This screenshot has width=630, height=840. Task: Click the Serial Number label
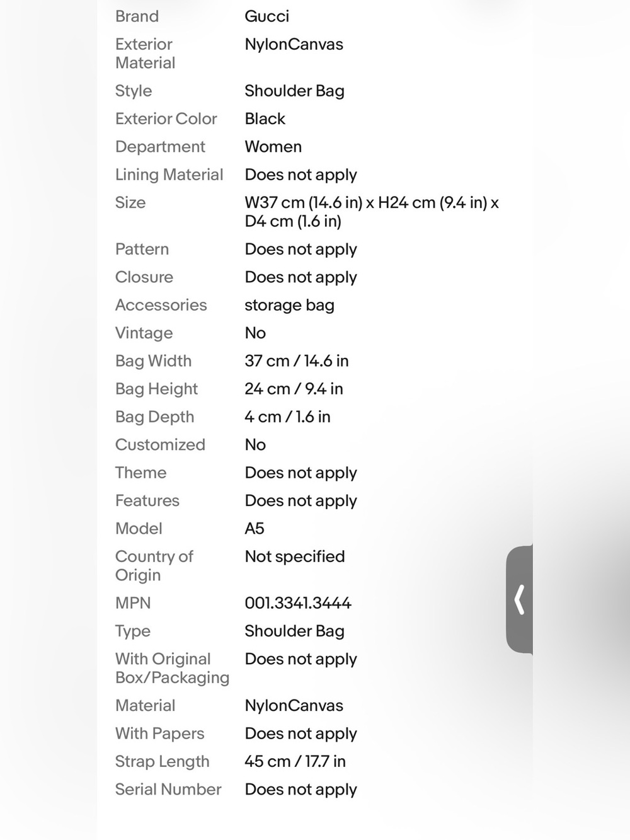[x=168, y=790]
